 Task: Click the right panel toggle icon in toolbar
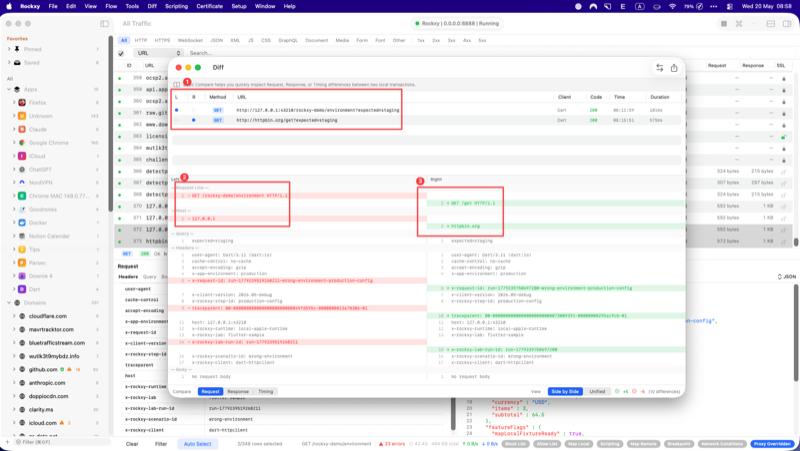(787, 23)
